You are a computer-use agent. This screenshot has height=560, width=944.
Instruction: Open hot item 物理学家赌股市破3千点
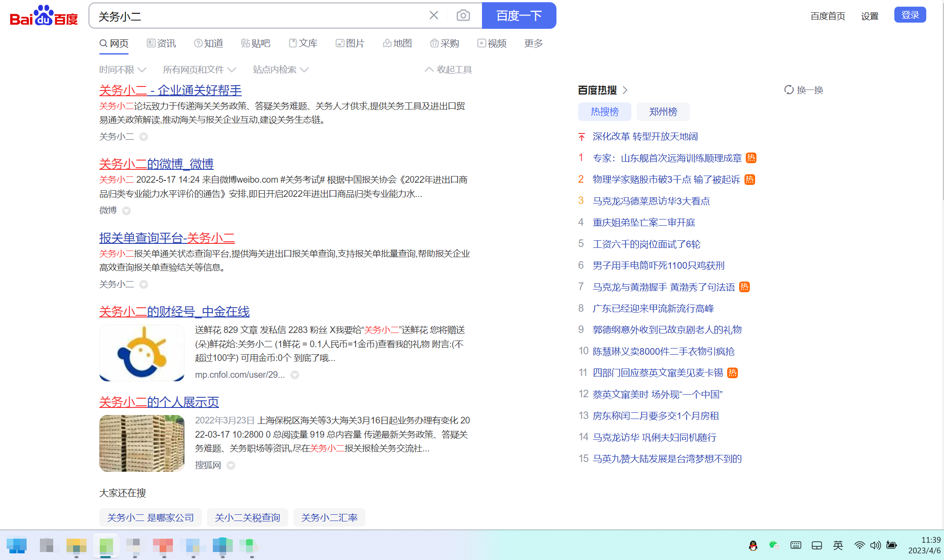666,180
